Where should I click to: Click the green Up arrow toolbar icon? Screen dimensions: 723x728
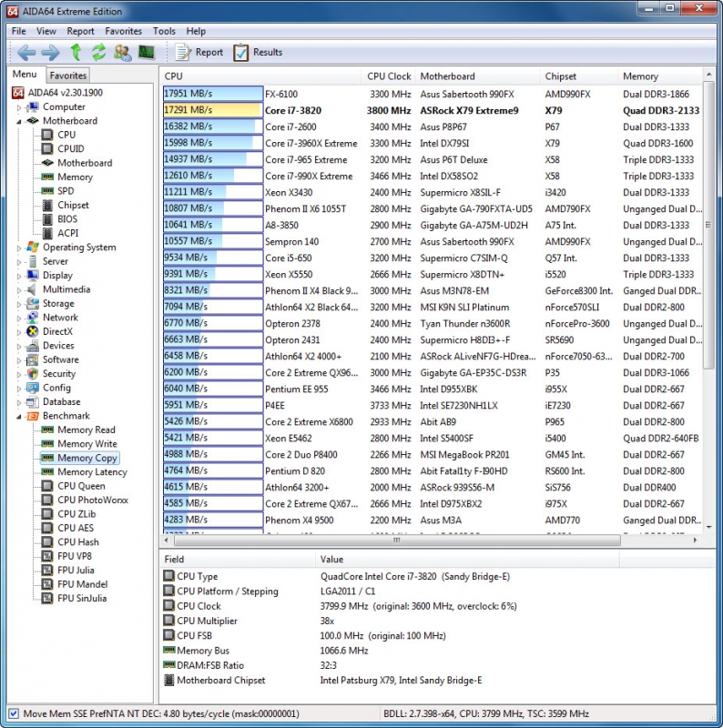76,53
